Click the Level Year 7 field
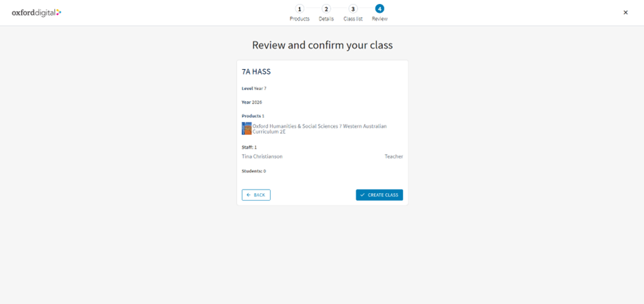Image resolution: width=644 pixels, height=304 pixels. pyautogui.click(x=254, y=88)
